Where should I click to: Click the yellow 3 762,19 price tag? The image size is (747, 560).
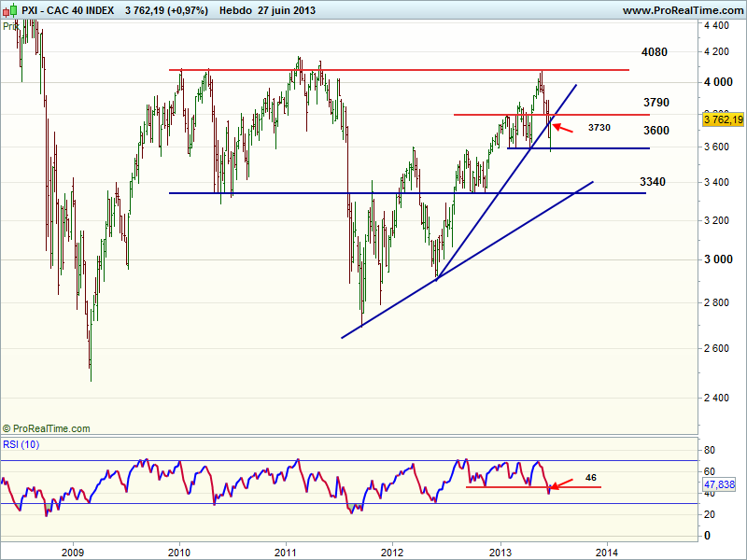point(722,119)
